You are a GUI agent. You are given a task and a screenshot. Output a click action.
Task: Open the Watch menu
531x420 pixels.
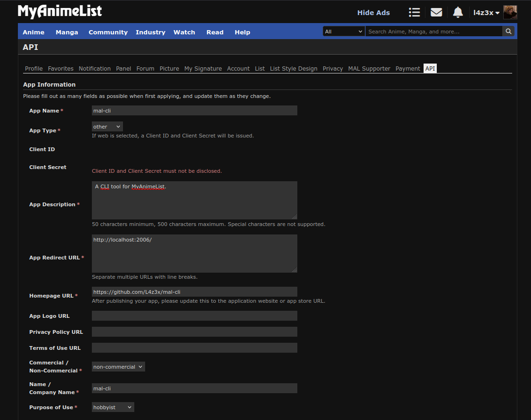(x=184, y=32)
